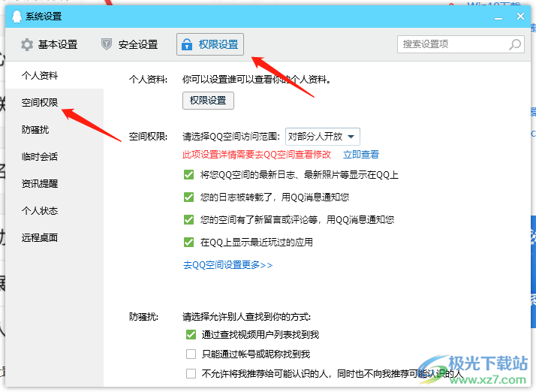Uncheck 在QQ上显示最近玩过的应用
Viewport: 536px width, 392px height.
(188, 242)
